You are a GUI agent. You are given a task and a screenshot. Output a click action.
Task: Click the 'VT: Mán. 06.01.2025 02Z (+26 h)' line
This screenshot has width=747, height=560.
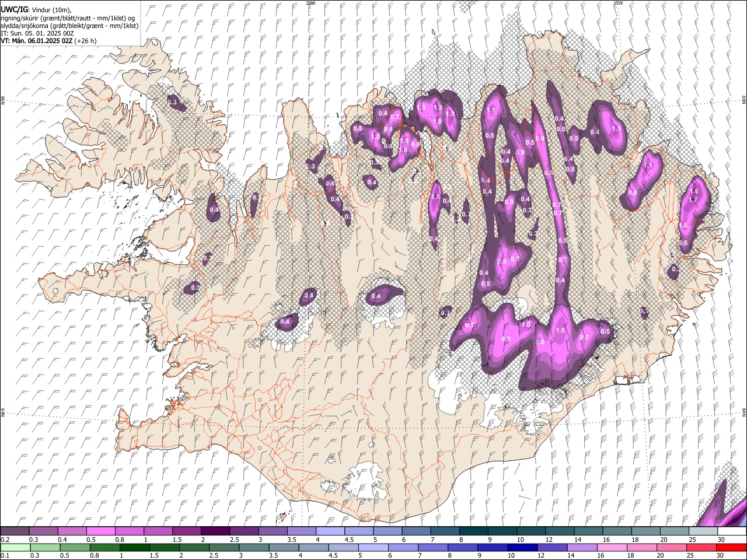pos(48,41)
